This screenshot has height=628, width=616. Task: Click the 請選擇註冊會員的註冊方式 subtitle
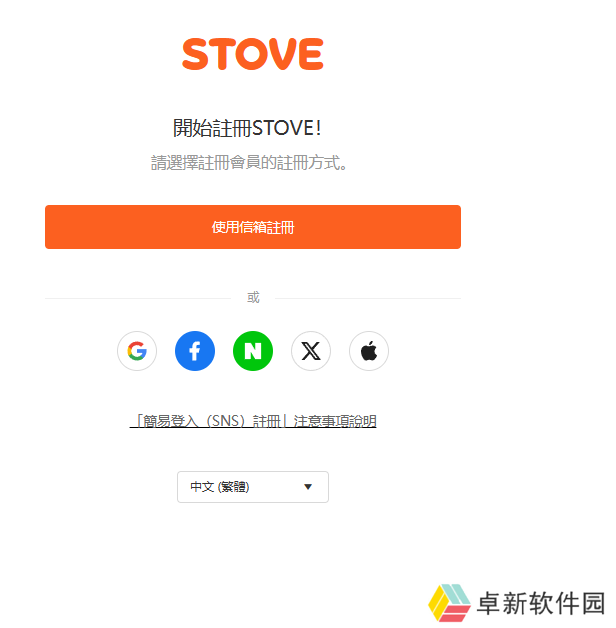249,163
